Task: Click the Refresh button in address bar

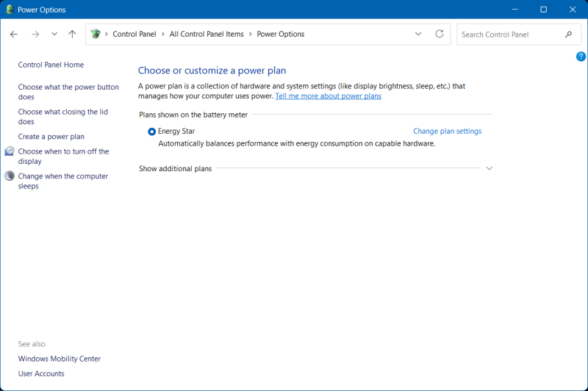Action: point(440,34)
